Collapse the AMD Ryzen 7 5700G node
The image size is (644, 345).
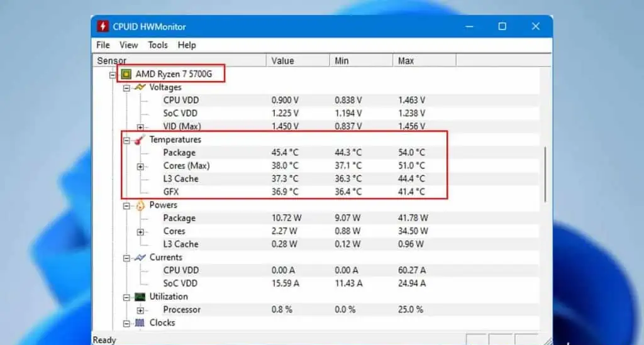(113, 75)
